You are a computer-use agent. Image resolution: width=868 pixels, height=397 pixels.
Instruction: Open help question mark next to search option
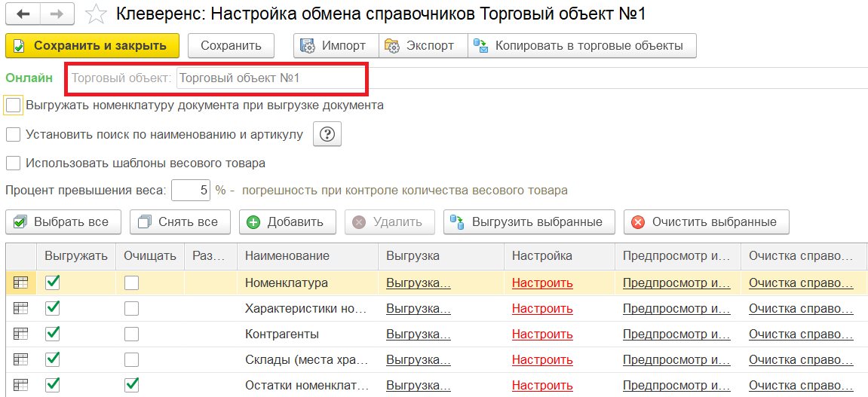[327, 134]
